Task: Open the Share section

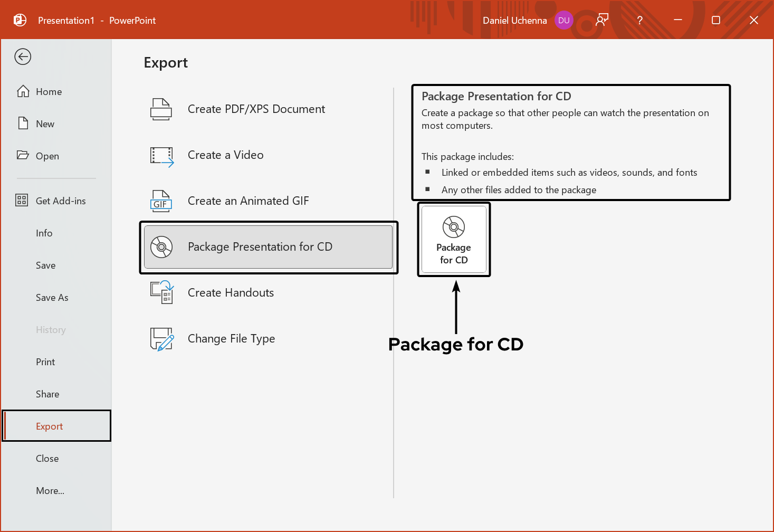Action: click(47, 394)
